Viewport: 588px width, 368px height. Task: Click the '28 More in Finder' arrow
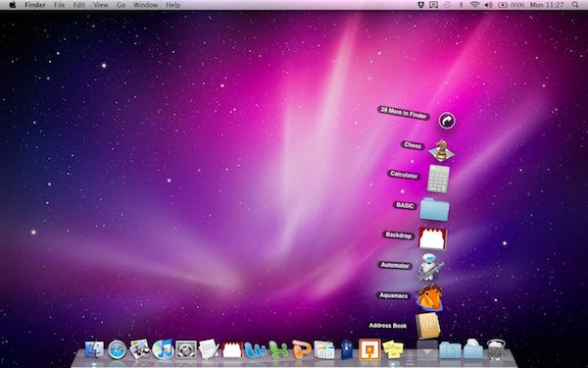(447, 121)
